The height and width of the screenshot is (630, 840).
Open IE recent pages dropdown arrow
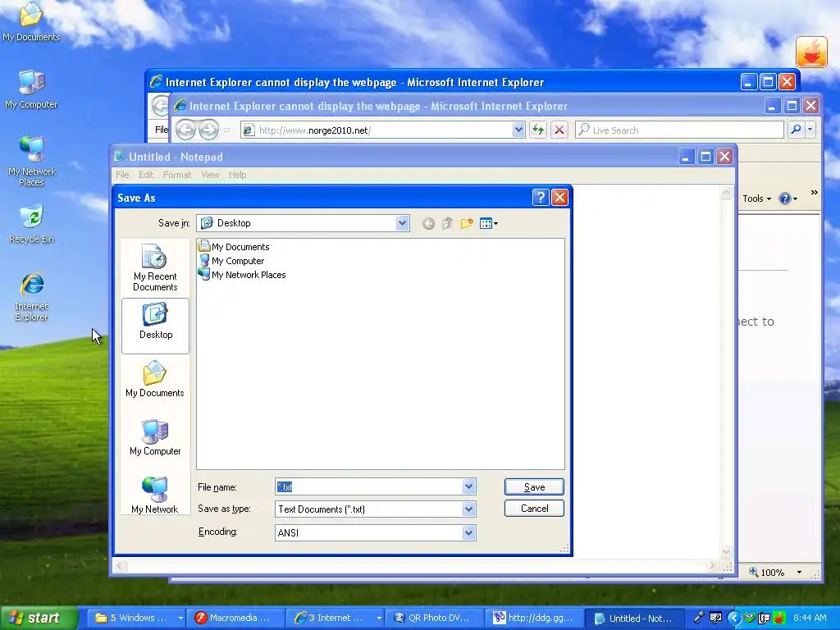[227, 130]
